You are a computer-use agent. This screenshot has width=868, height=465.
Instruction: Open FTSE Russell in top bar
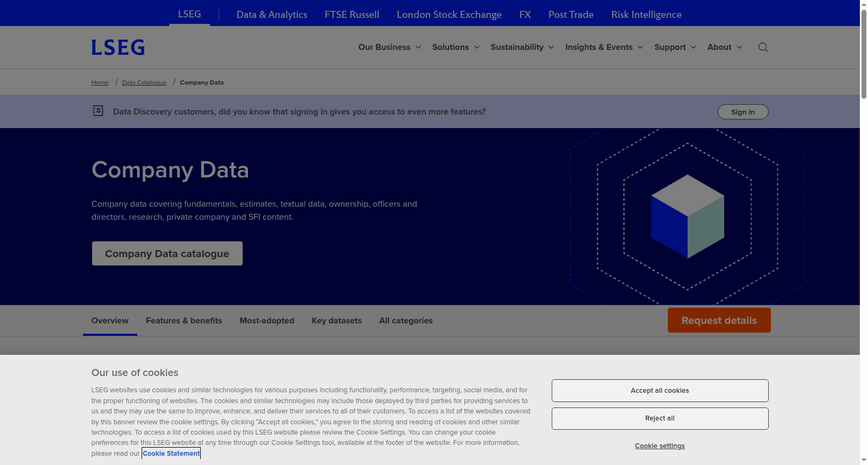tap(352, 15)
